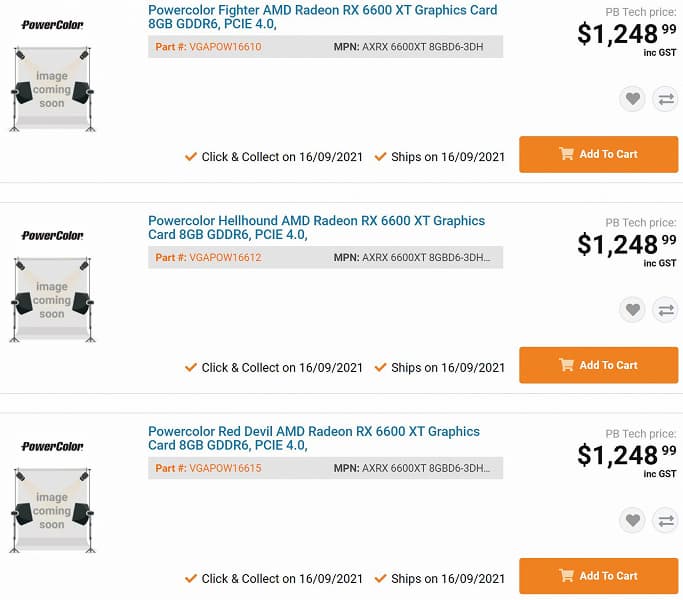Add Powercolor Red Devil card to cart
The image size is (683, 600).
pyautogui.click(x=598, y=576)
